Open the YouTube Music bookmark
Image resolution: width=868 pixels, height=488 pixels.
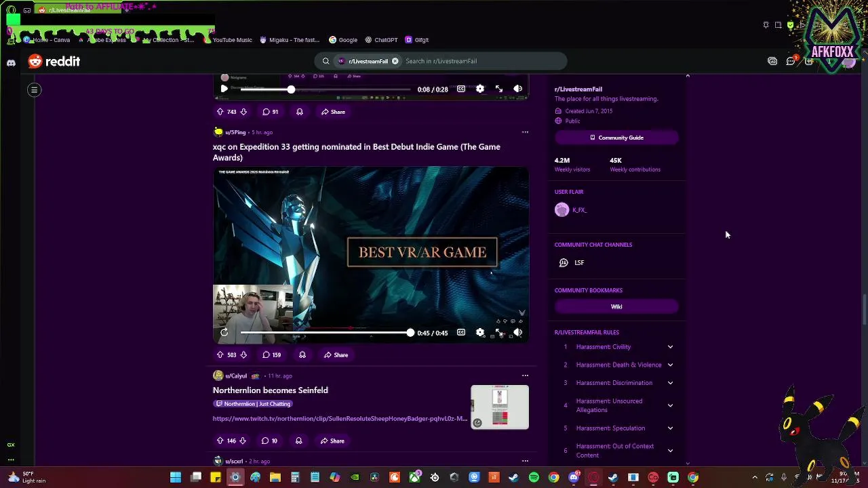(x=228, y=40)
